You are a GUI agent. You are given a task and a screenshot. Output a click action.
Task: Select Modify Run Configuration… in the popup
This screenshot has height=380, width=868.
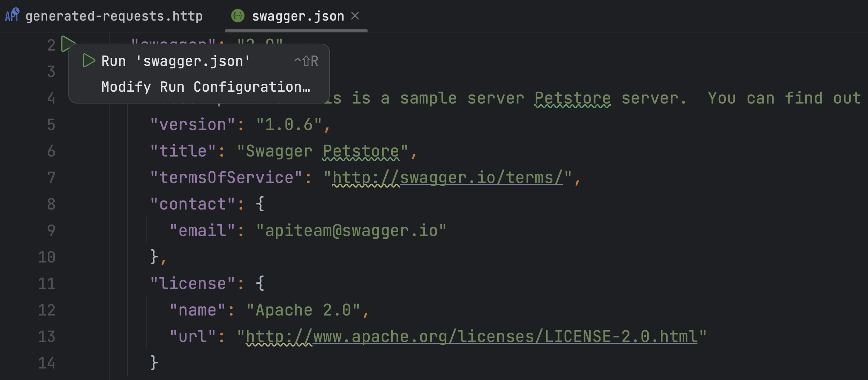[x=205, y=87]
